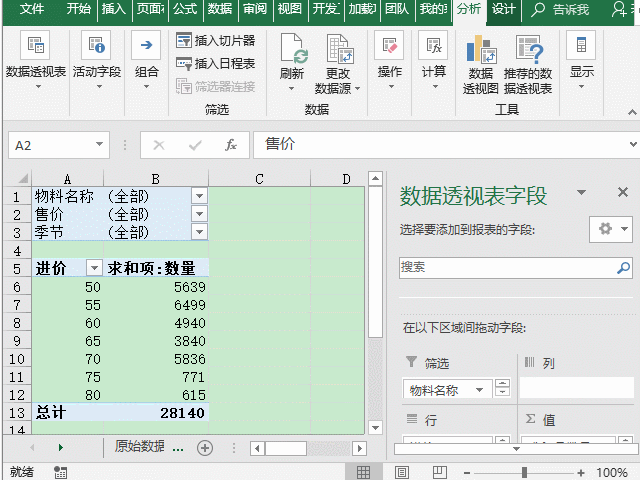Open the 告诉我 tell me search

click(x=560, y=9)
